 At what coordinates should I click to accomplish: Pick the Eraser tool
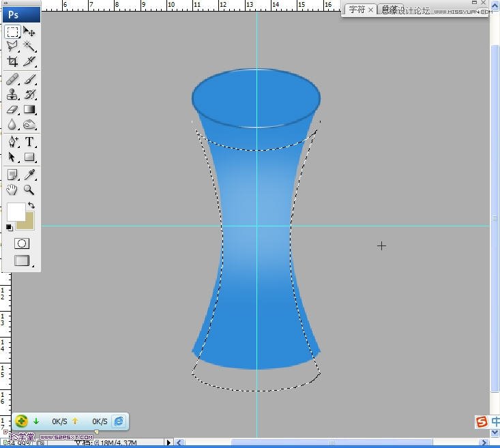pos(12,110)
